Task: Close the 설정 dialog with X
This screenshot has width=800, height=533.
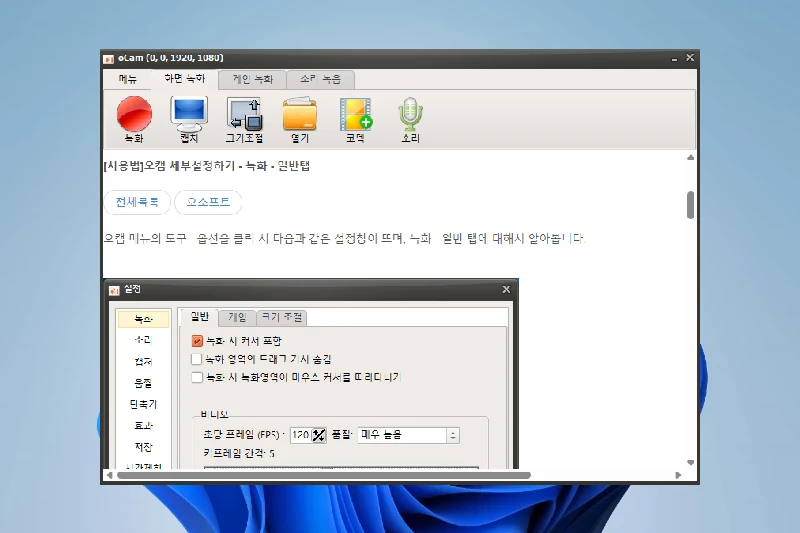Action: coord(506,289)
